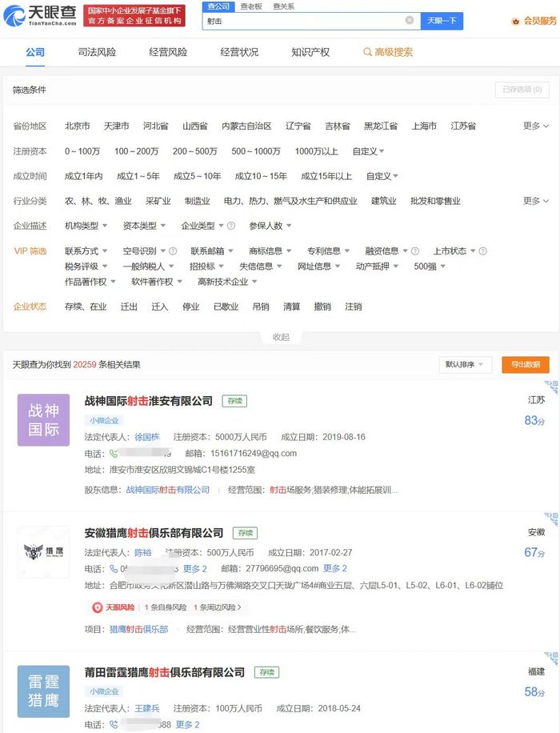Switch to 查关系 search mode
This screenshot has width=560, height=733.
[x=284, y=6]
